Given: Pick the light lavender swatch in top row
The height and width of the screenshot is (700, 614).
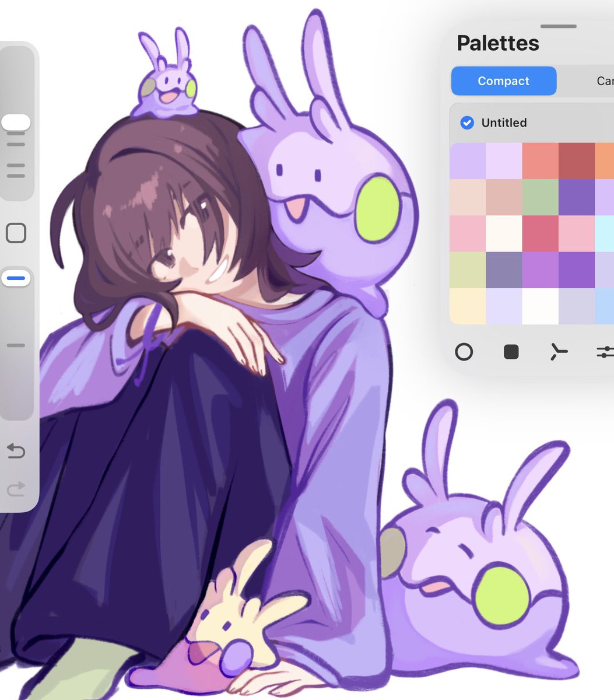Looking at the screenshot, I should pos(468,161).
